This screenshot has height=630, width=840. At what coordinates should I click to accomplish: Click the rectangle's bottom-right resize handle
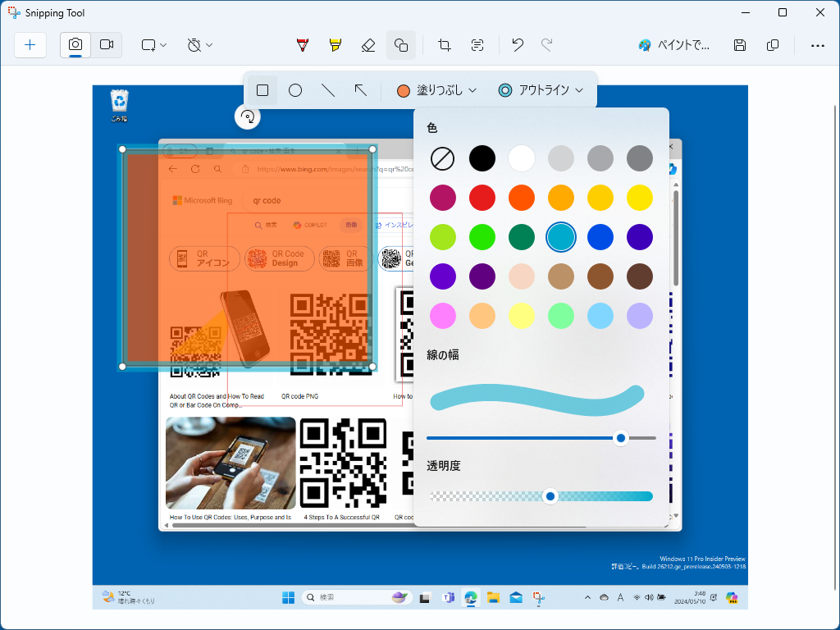(x=373, y=367)
